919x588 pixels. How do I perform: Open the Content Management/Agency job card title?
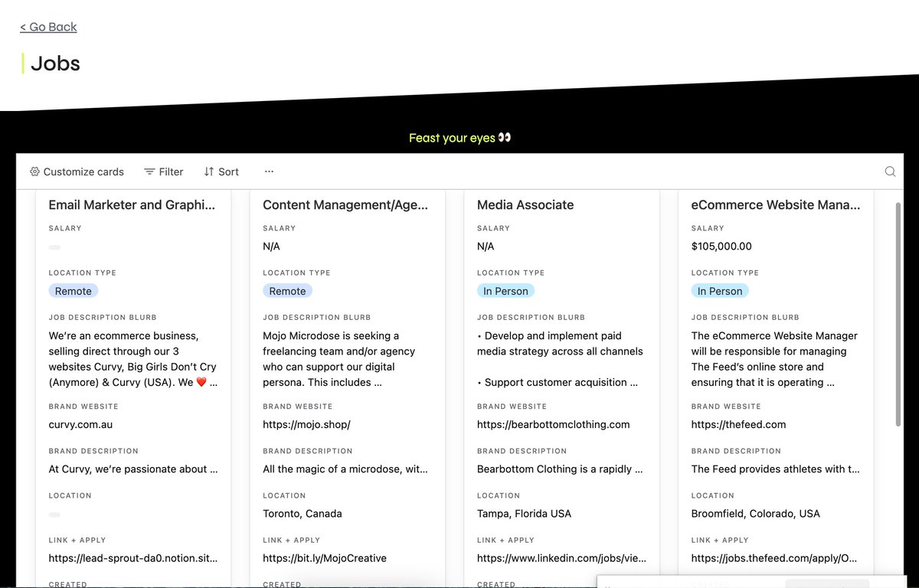point(345,204)
